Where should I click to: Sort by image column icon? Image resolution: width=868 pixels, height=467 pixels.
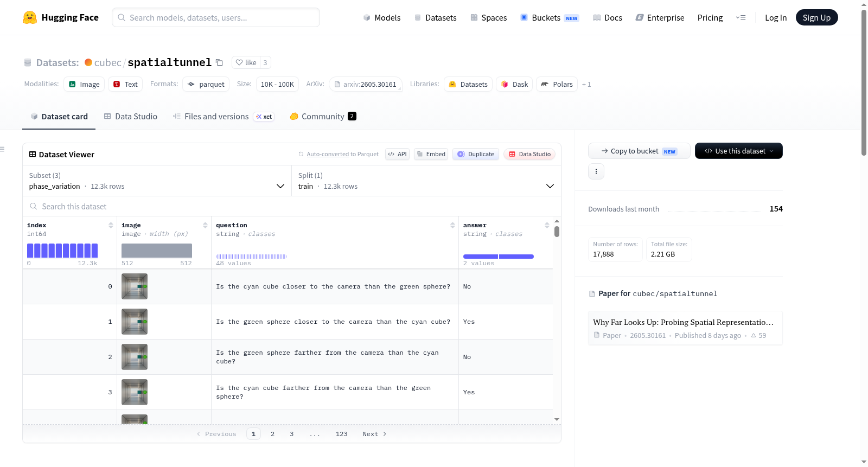click(205, 225)
